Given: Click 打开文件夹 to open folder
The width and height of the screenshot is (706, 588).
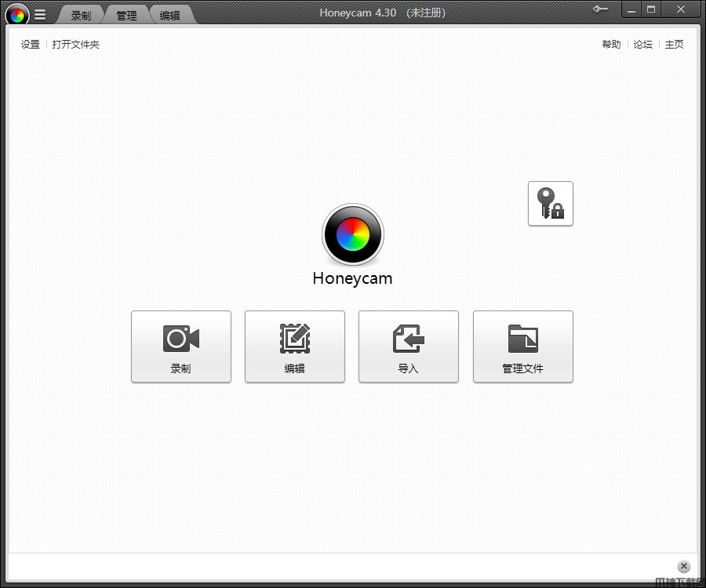Looking at the screenshot, I should [x=76, y=45].
